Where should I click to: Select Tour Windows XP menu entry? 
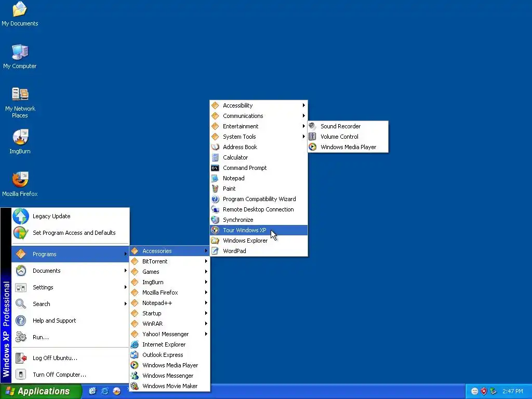(x=259, y=230)
